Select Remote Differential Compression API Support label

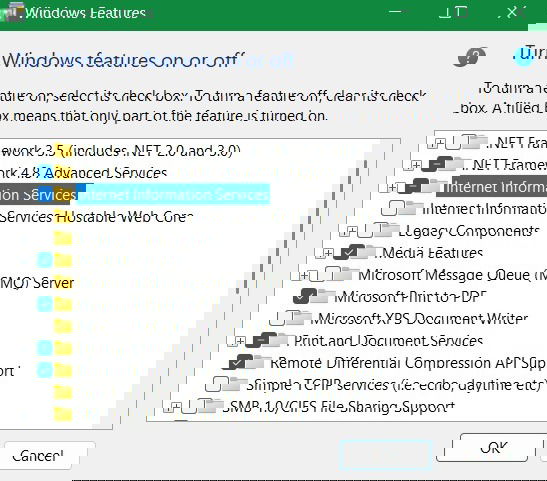(x=408, y=363)
